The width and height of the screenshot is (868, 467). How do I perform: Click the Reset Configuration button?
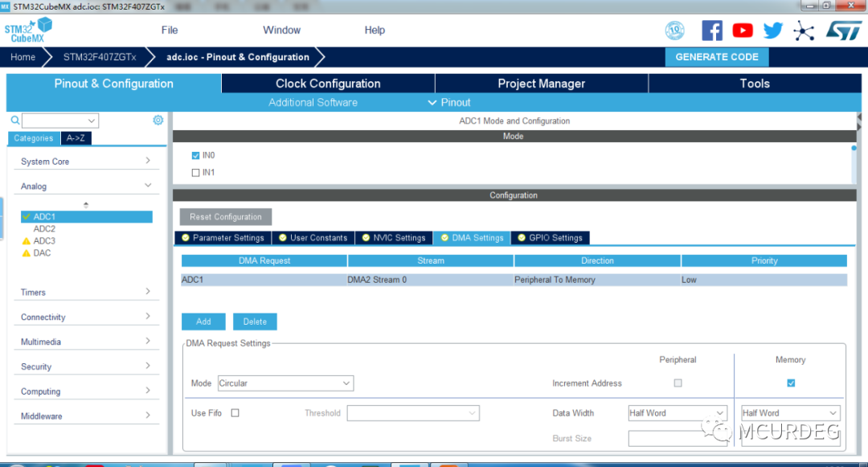click(x=225, y=217)
